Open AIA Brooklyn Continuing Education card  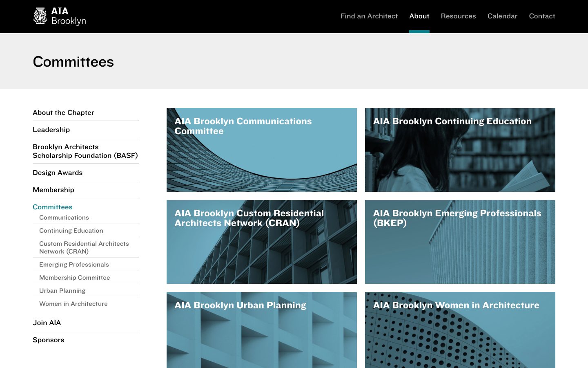pos(460,150)
